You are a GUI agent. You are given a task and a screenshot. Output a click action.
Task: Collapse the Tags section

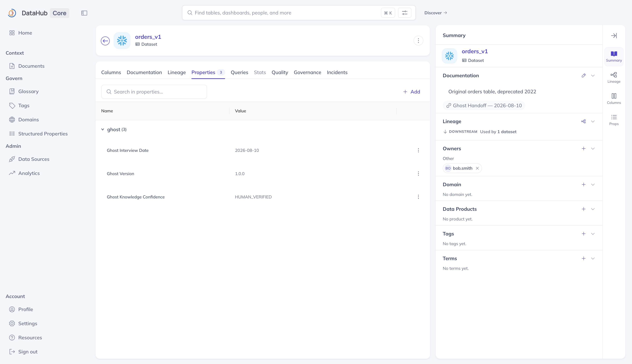click(x=593, y=234)
